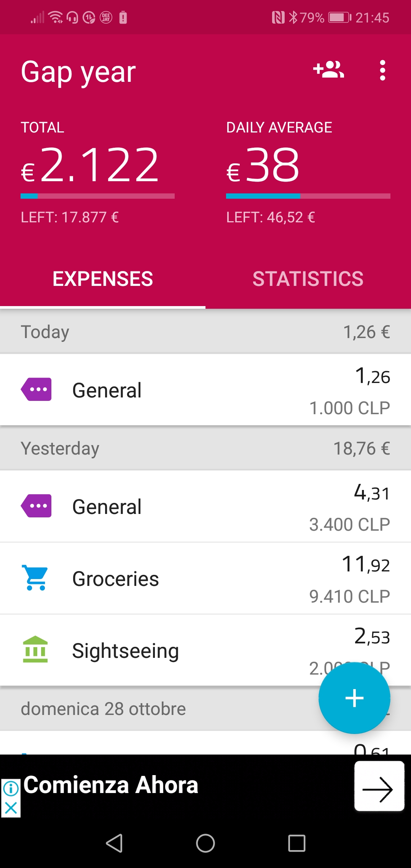
Task: Tap the ad info icon
Action: pyautogui.click(x=11, y=788)
